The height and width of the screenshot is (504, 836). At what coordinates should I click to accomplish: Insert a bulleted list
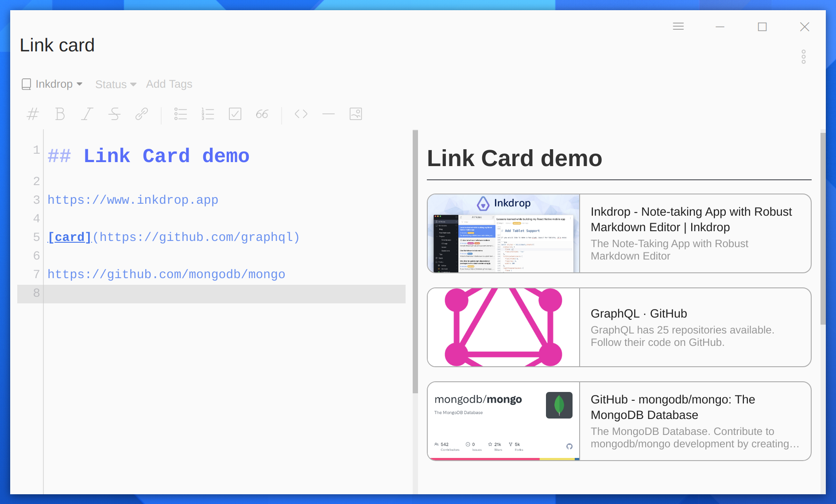181,114
